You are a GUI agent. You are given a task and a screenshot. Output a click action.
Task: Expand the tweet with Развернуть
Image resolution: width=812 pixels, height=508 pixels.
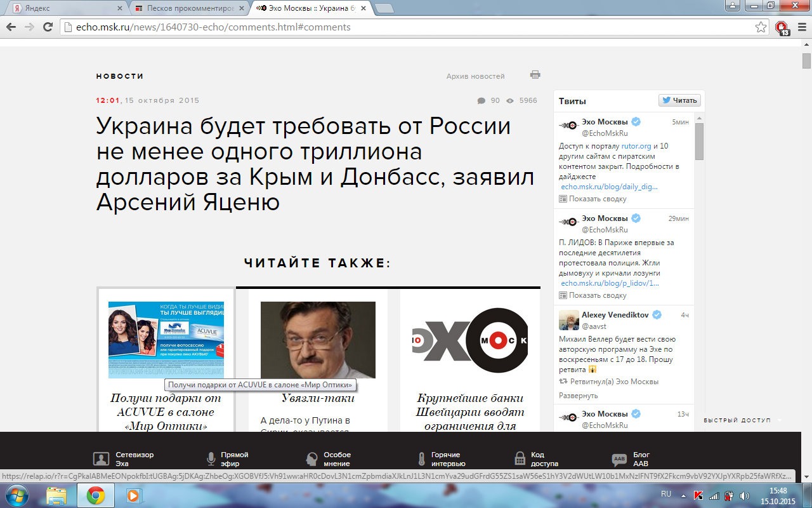[578, 396]
